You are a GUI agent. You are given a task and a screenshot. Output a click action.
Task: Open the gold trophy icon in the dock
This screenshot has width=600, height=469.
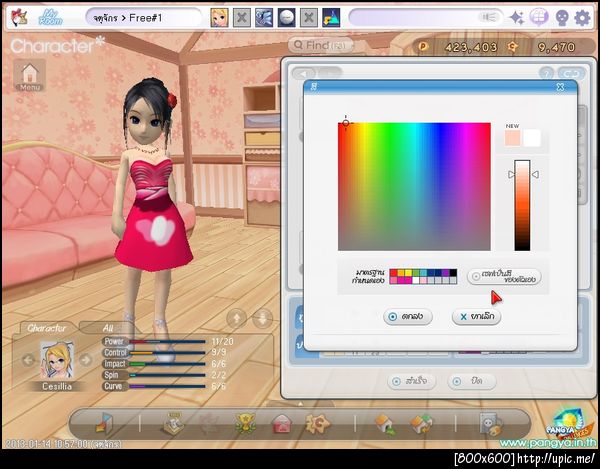pyautogui.click(x=245, y=423)
